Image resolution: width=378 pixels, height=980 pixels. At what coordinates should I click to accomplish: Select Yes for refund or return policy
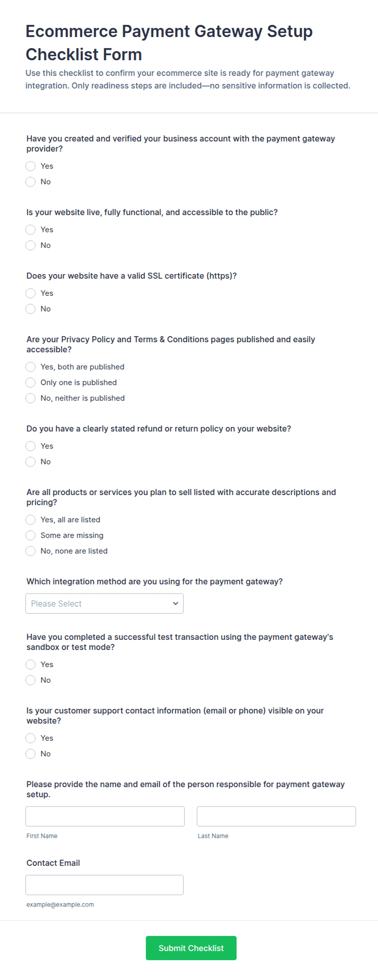click(30, 446)
